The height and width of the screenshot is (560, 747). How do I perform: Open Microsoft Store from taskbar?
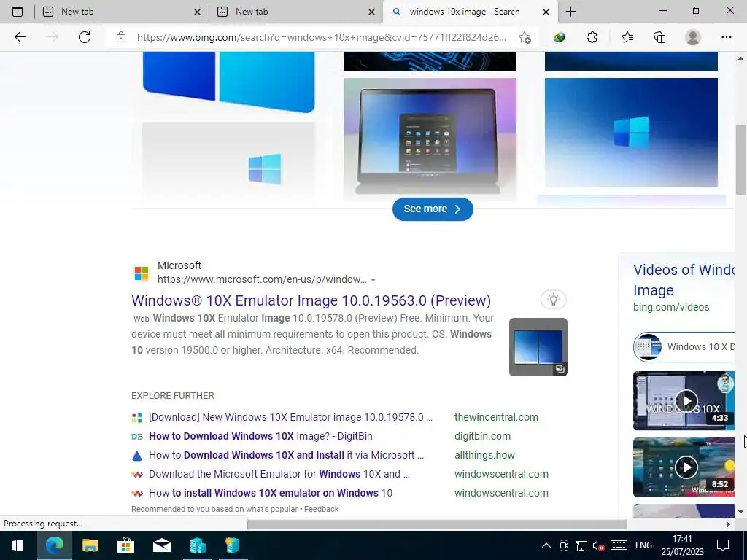tap(125, 545)
